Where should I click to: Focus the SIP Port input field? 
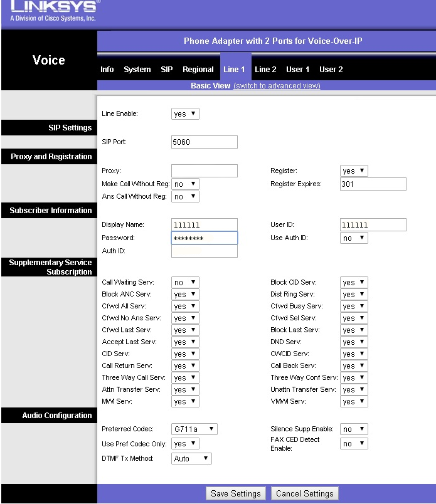point(205,142)
